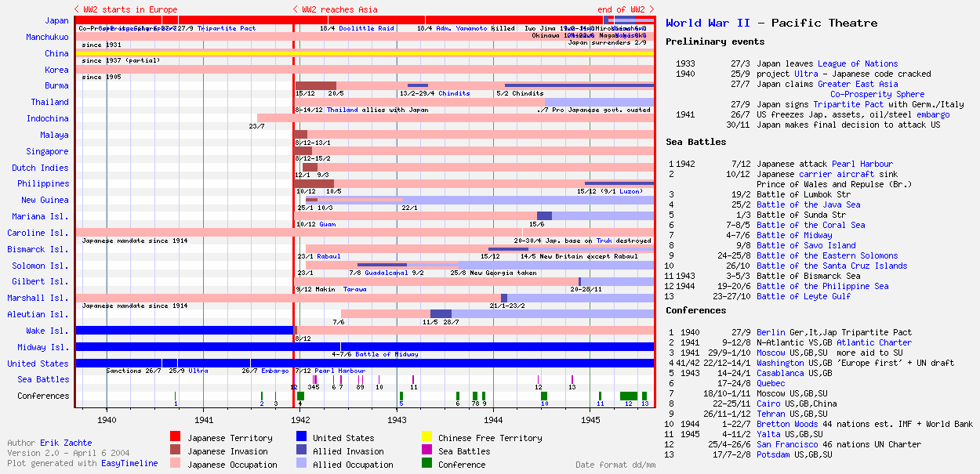Screen dimensions: 980x474
Task: Click the red Japanese Territory legend swatch
Action: click(x=176, y=436)
